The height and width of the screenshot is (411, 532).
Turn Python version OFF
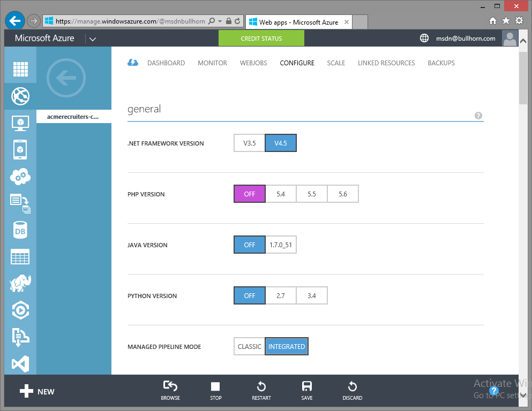coord(249,295)
